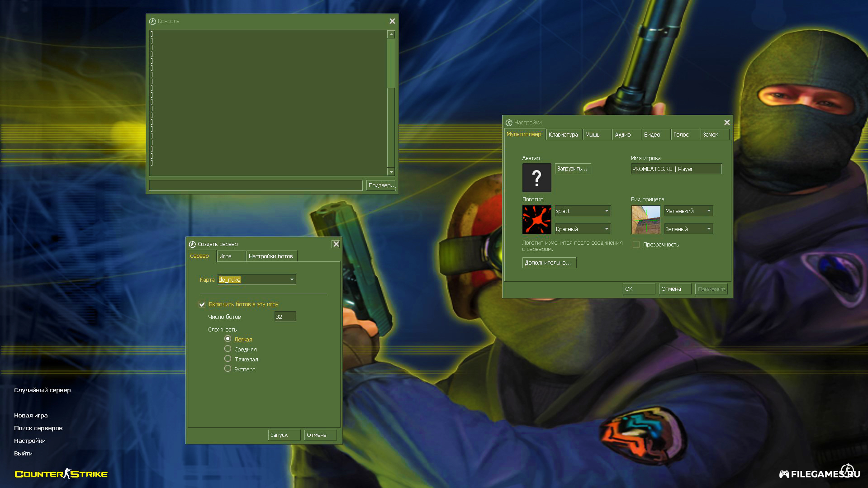Click the Число ботов number field

pyautogui.click(x=285, y=317)
